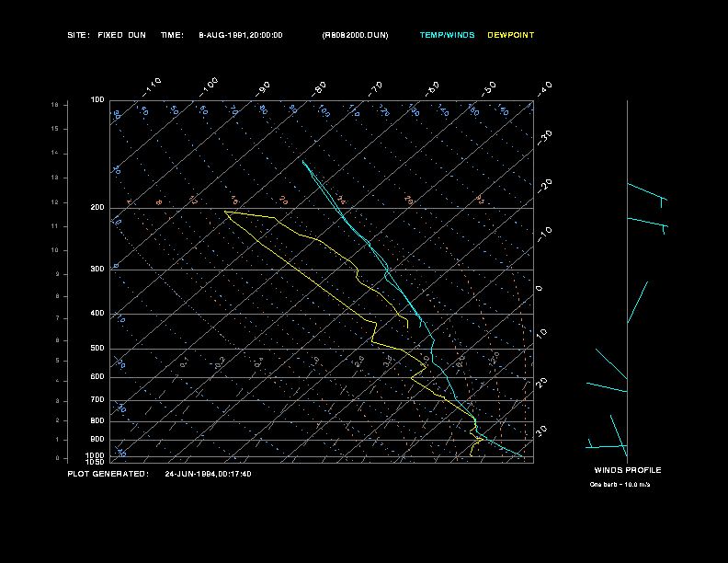This screenshot has height=563, width=728.
Task: Click the 900 pressure level label
Action: tap(97, 439)
